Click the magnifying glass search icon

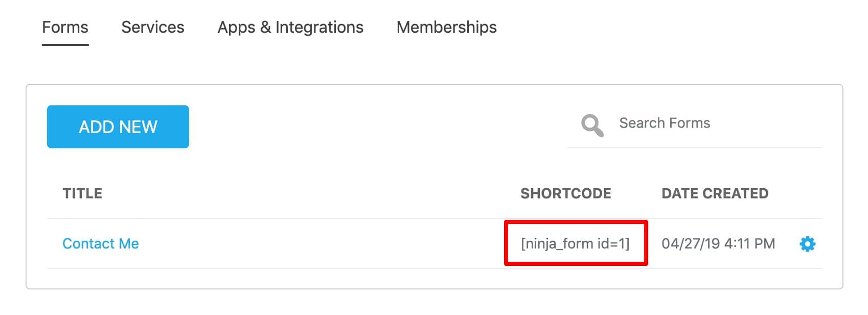click(592, 125)
